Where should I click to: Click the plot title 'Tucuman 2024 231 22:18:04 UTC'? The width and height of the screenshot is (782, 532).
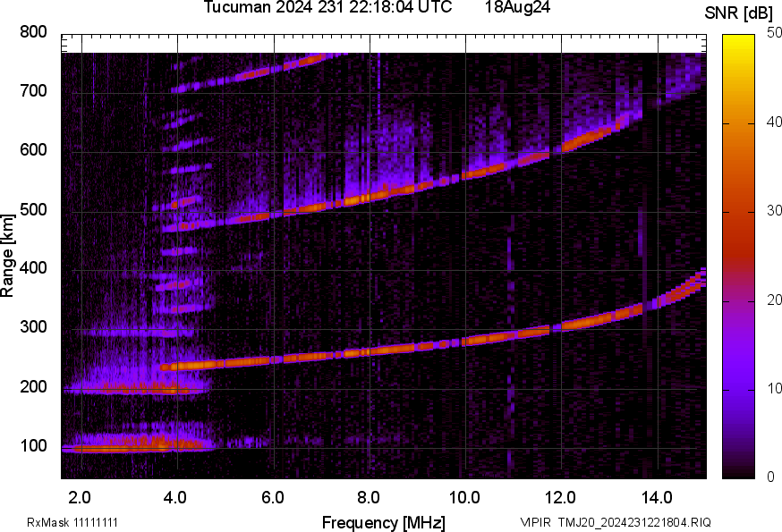(327, 7)
